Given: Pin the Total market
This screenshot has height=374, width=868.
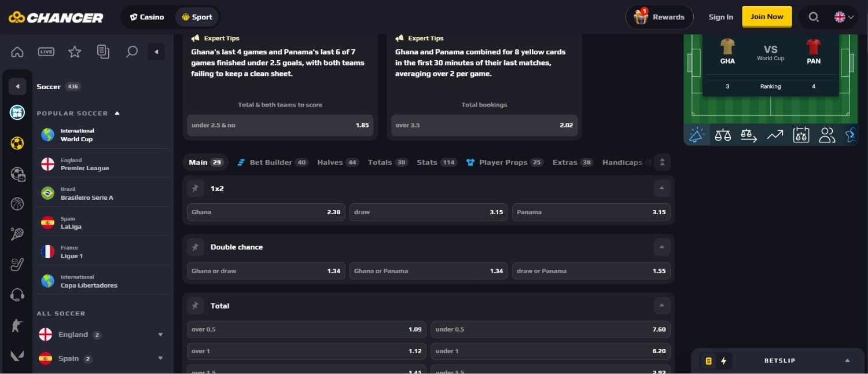Looking at the screenshot, I should pos(195,306).
